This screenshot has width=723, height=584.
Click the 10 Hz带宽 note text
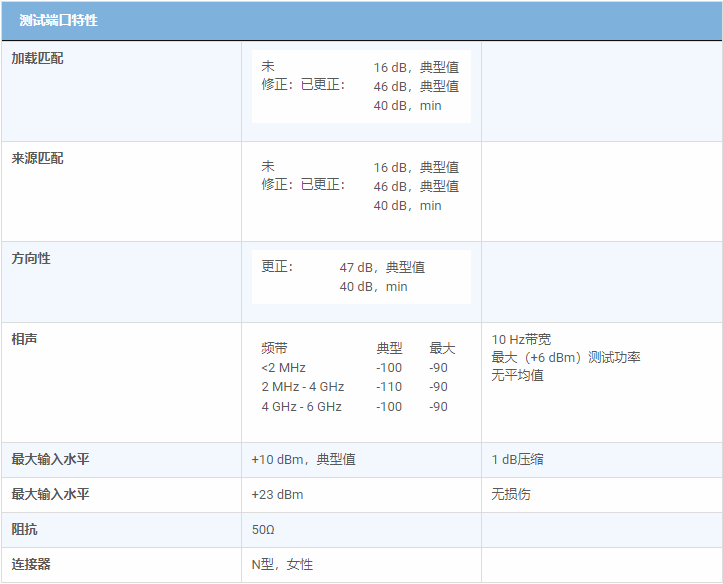point(520,339)
